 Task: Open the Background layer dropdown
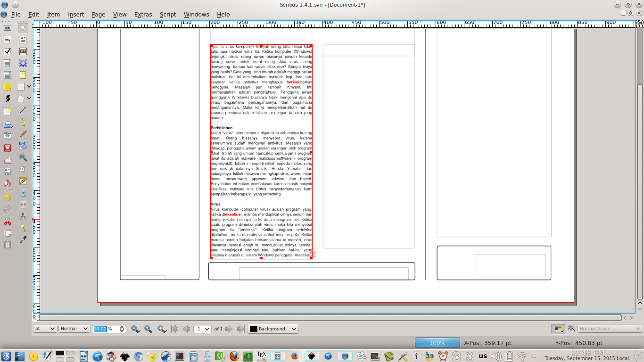click(272, 329)
